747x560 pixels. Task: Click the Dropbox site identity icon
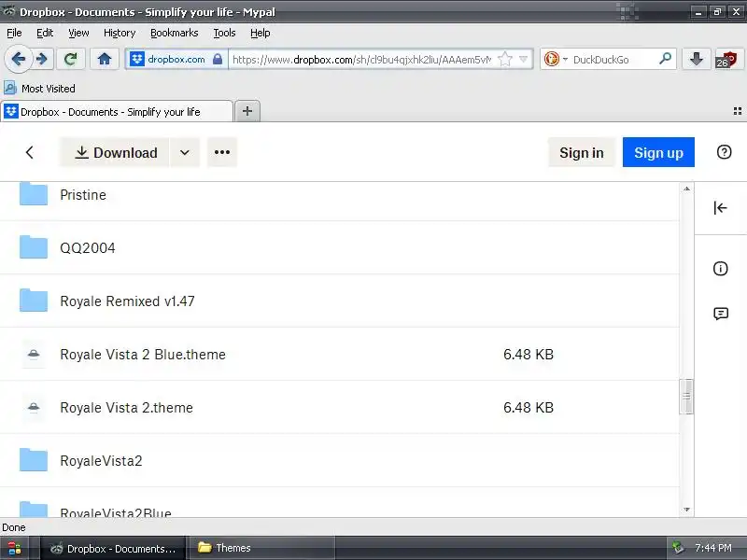click(137, 60)
